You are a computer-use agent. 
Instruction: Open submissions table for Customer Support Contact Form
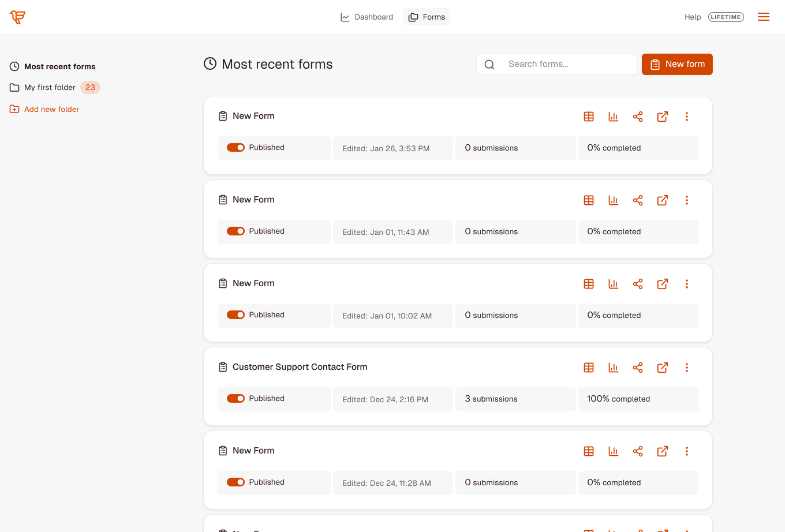[589, 368]
